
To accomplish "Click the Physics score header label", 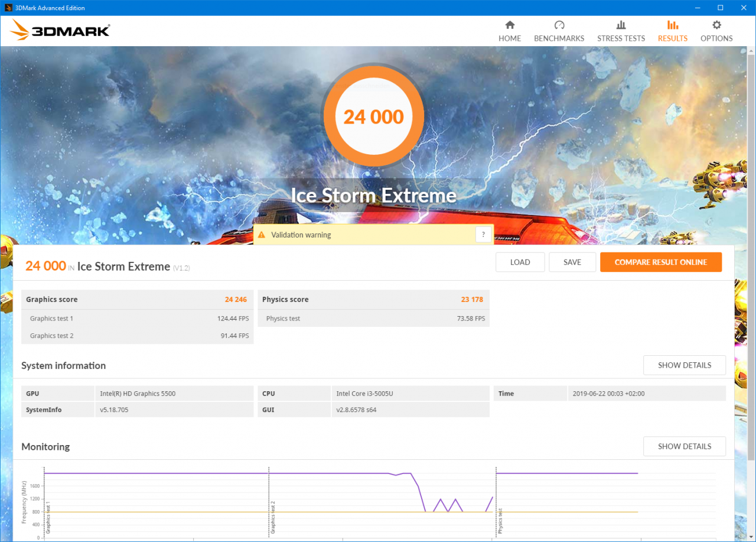I will tap(285, 300).
